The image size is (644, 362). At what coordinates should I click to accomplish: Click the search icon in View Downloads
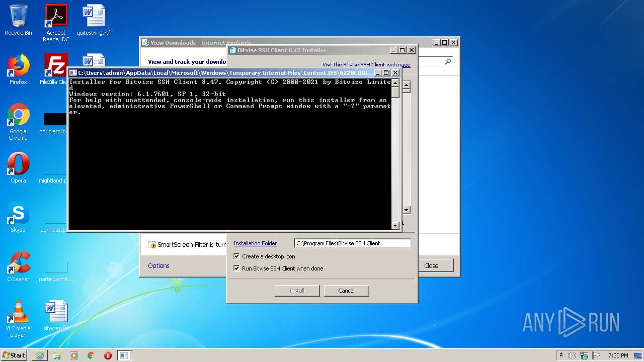click(448, 61)
